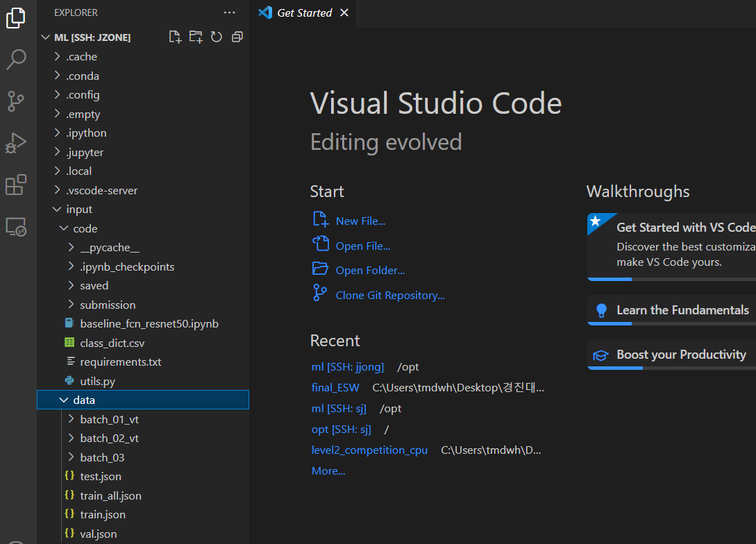The height and width of the screenshot is (544, 756).
Task: Click the Open File icon under Start
Action: (320, 244)
